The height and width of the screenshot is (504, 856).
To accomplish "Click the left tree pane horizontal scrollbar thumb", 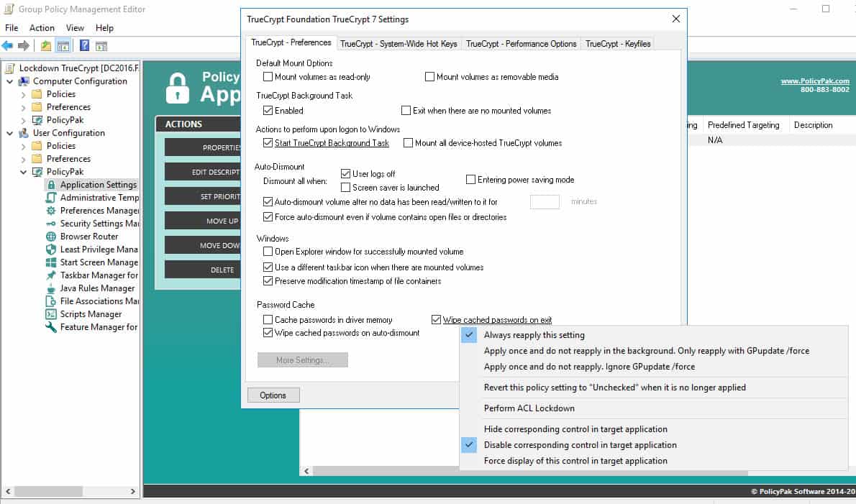I will click(x=48, y=492).
